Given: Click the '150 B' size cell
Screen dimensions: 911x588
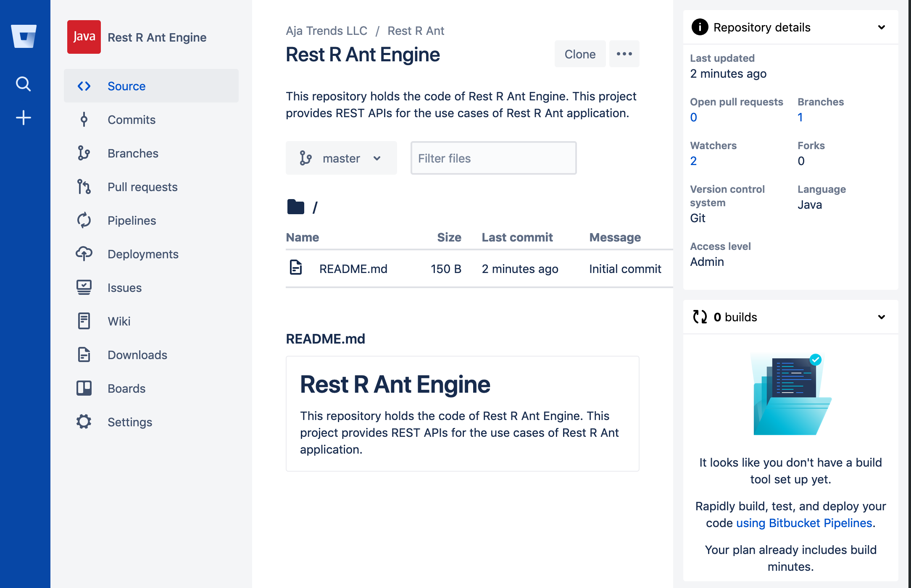Looking at the screenshot, I should pyautogui.click(x=446, y=269).
